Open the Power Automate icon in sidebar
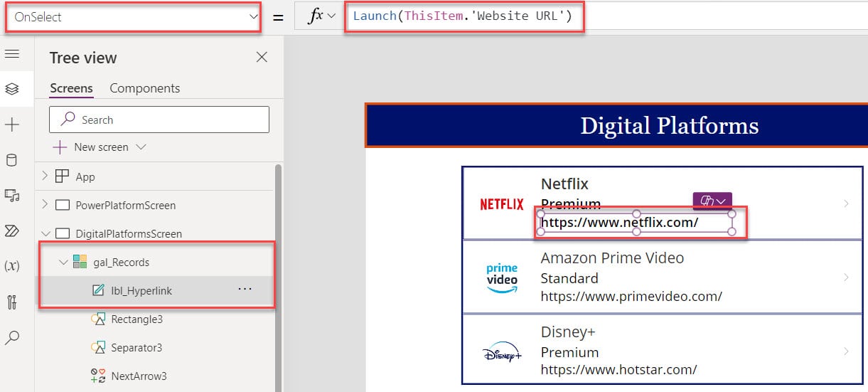 tap(12, 230)
